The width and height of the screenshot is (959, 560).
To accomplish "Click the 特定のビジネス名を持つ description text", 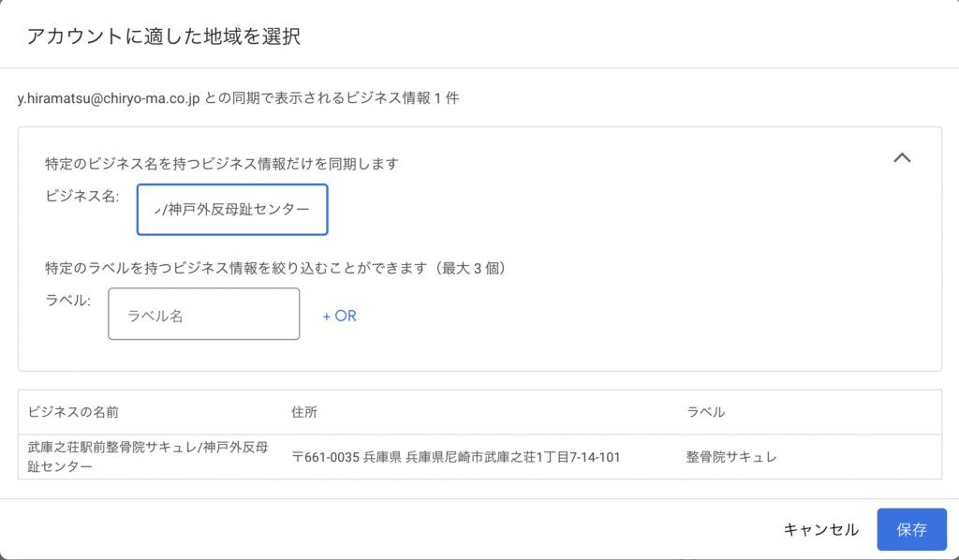I will coord(222,164).
